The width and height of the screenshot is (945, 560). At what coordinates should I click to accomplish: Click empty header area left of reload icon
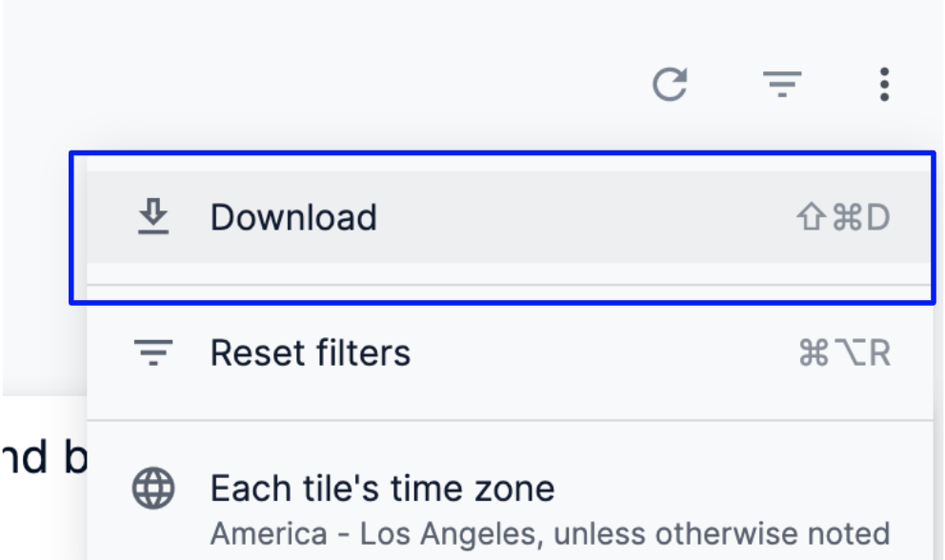381,85
